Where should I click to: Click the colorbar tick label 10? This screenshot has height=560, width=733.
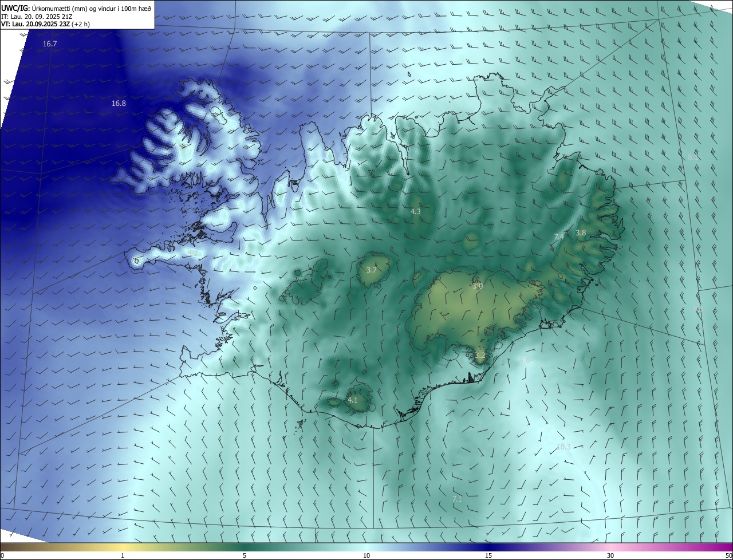(366, 555)
